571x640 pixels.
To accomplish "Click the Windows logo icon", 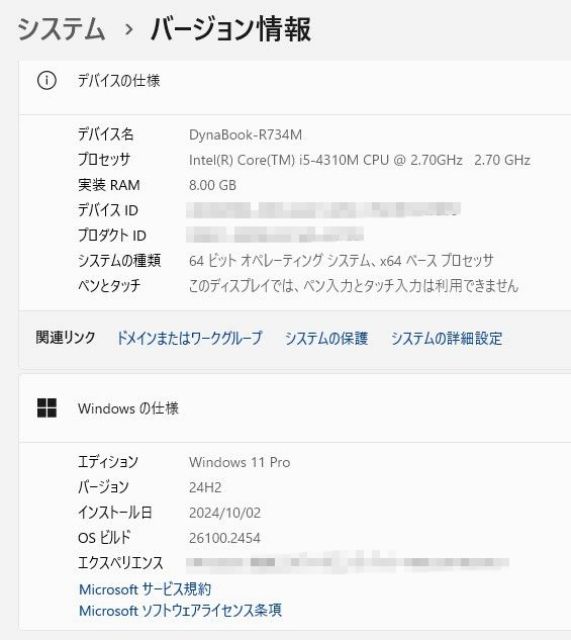I will point(47,408).
